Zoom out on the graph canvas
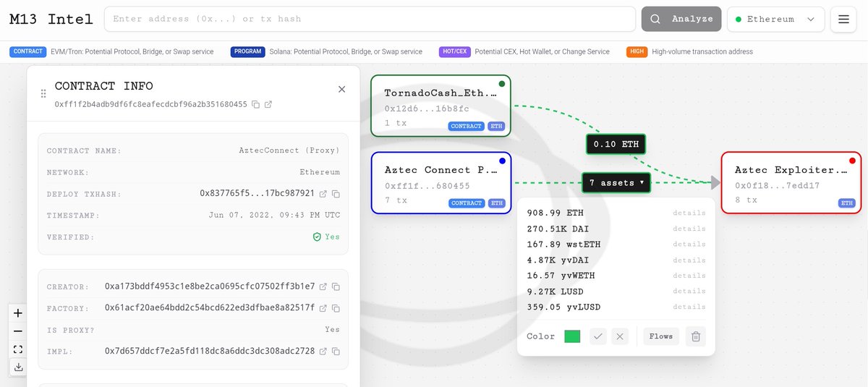Viewport: 868px width, 387px height. (x=18, y=331)
